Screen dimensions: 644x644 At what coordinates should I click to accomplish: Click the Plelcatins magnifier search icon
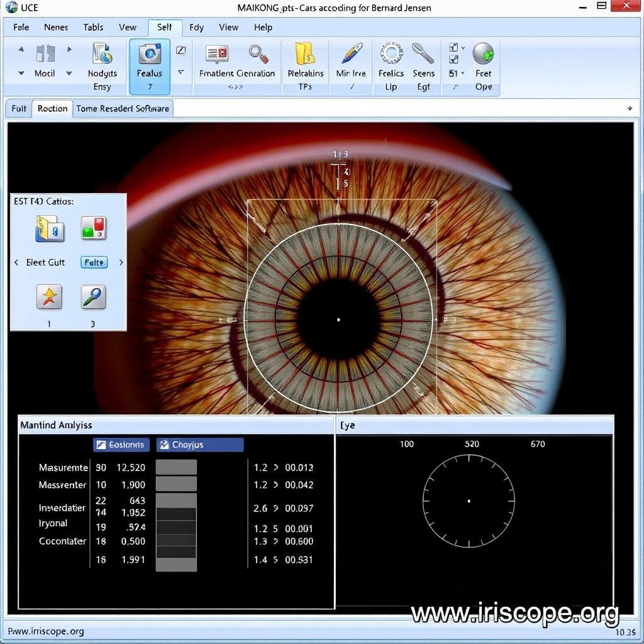coord(258,55)
